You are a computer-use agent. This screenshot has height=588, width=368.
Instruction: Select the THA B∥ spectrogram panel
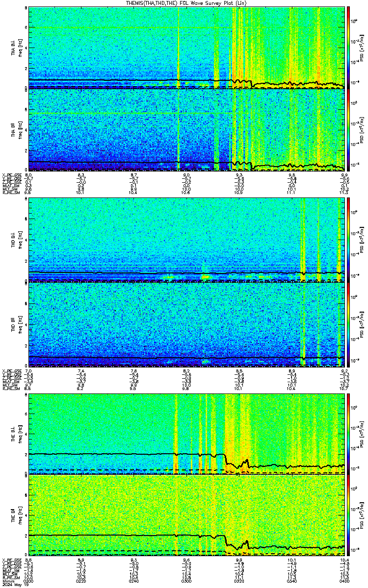click(186, 130)
